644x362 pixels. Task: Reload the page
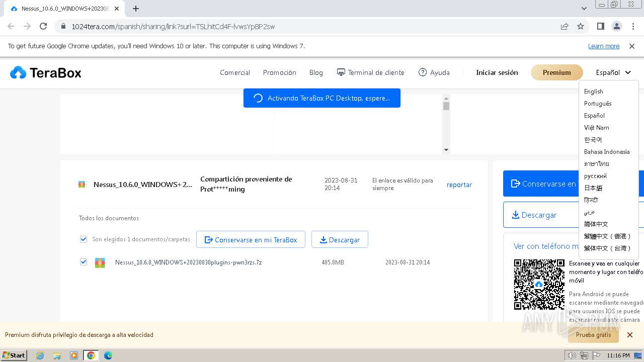(43, 26)
